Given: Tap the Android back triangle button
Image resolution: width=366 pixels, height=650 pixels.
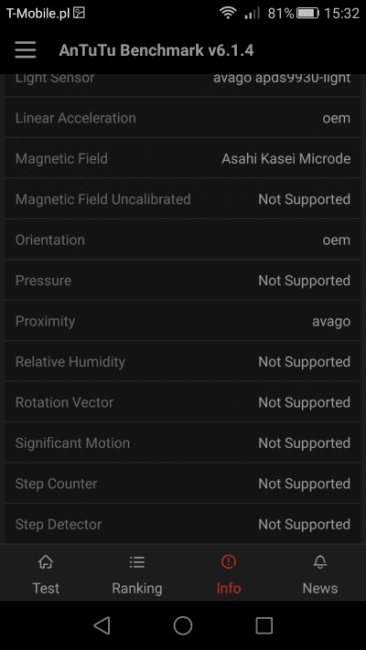Looking at the screenshot, I should 102,625.
